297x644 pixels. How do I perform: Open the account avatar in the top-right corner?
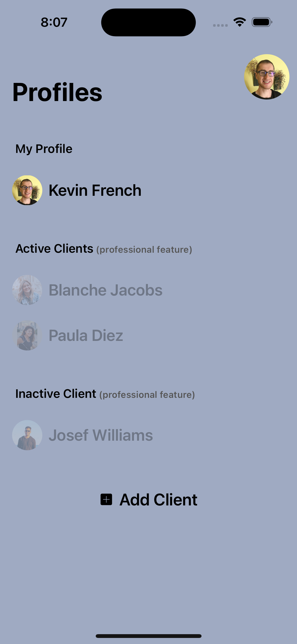[x=267, y=77]
